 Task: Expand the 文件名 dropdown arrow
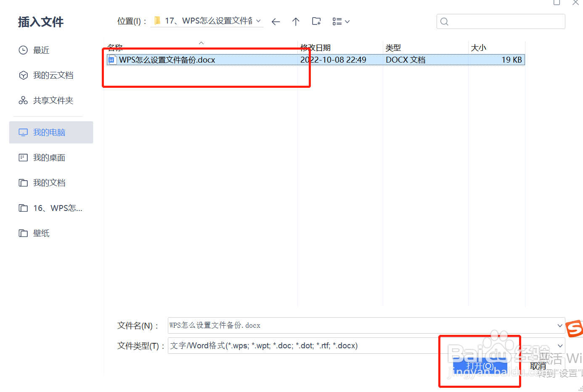click(560, 326)
